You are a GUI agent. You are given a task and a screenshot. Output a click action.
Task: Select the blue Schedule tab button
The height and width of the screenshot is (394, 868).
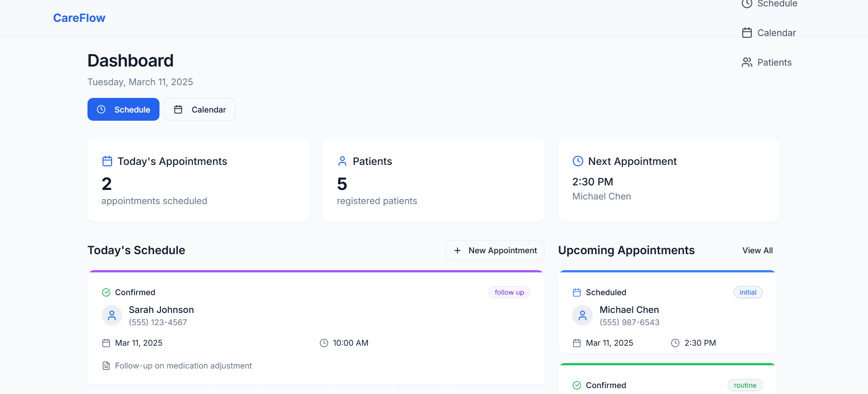coord(123,109)
